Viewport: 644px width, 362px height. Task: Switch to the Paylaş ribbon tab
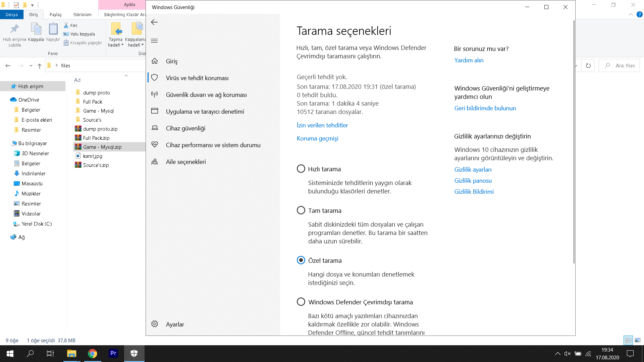pos(56,15)
